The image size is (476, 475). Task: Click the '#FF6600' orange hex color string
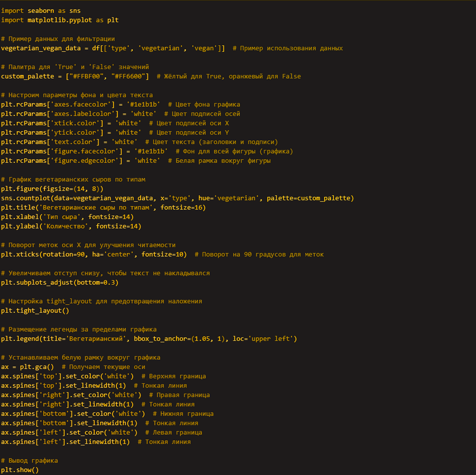124,76
